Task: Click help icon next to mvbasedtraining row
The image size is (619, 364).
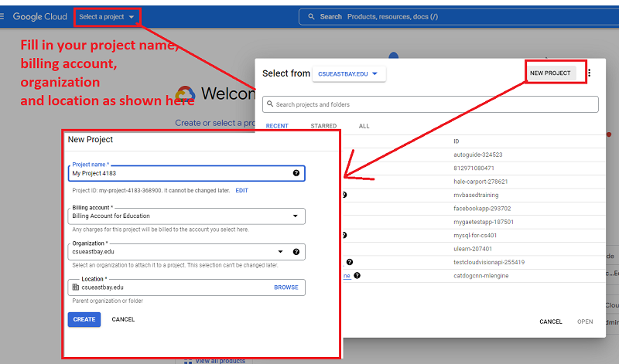Action: point(344,195)
